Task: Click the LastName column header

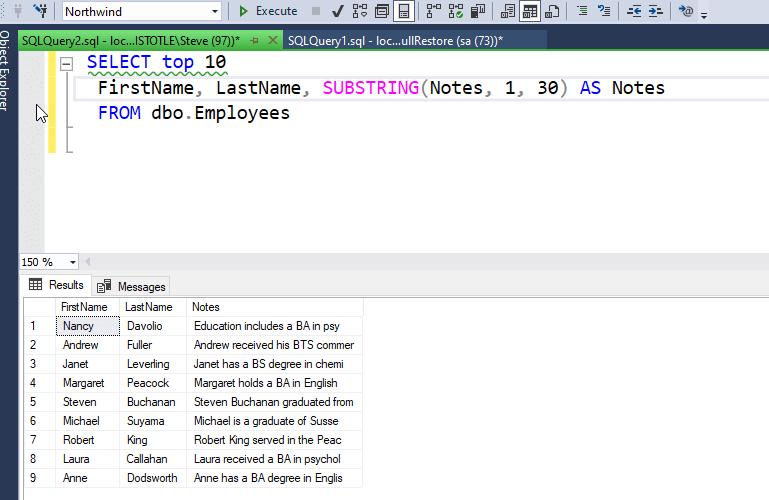Action: [149, 307]
